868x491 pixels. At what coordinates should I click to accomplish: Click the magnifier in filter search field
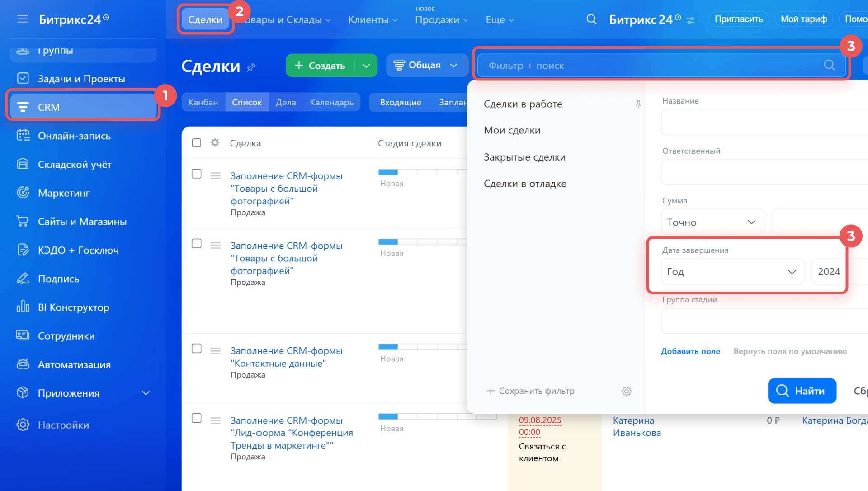coord(829,66)
